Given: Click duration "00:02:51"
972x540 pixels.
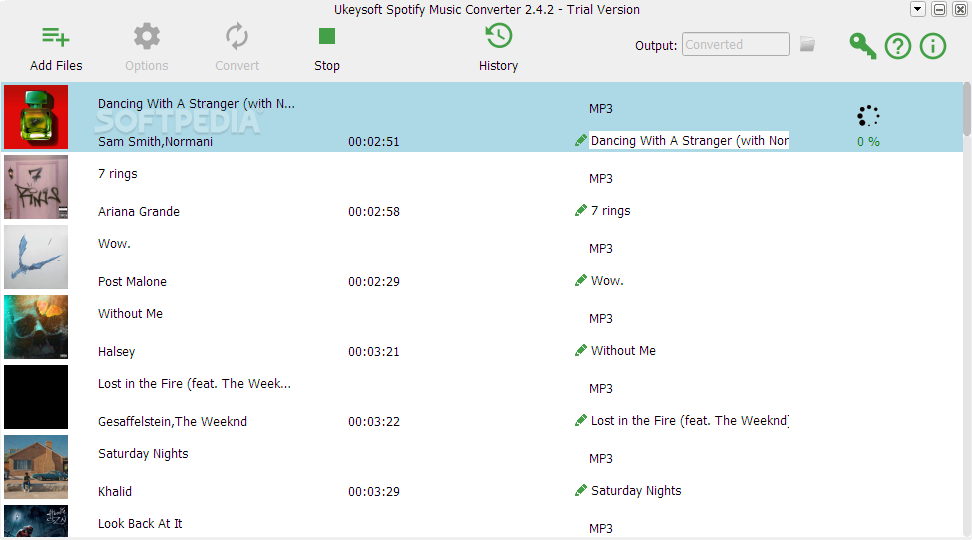Looking at the screenshot, I should 374,142.
